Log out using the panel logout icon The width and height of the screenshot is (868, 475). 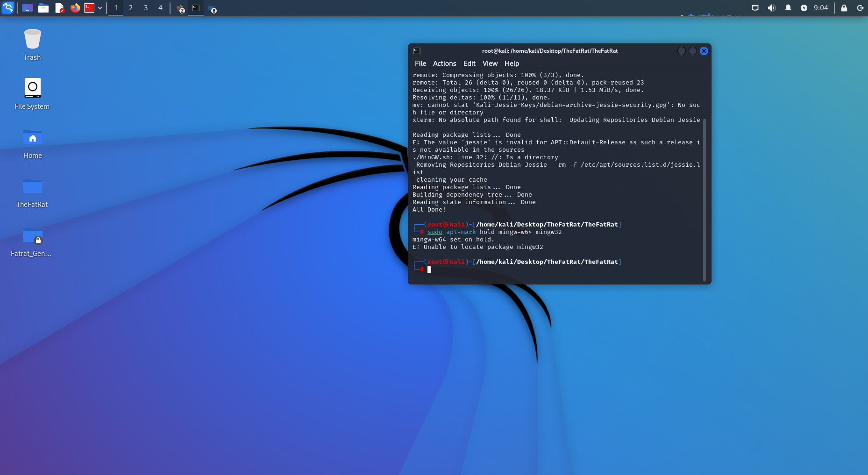coord(860,8)
